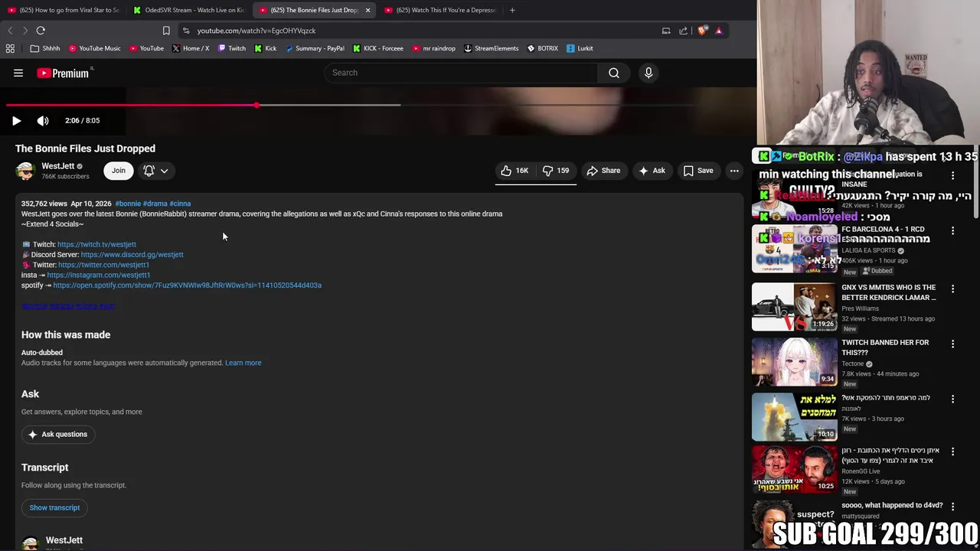Screen dimensions: 980x551
Task: Open options for 'what happened to d4vd' video
Action: [952, 506]
